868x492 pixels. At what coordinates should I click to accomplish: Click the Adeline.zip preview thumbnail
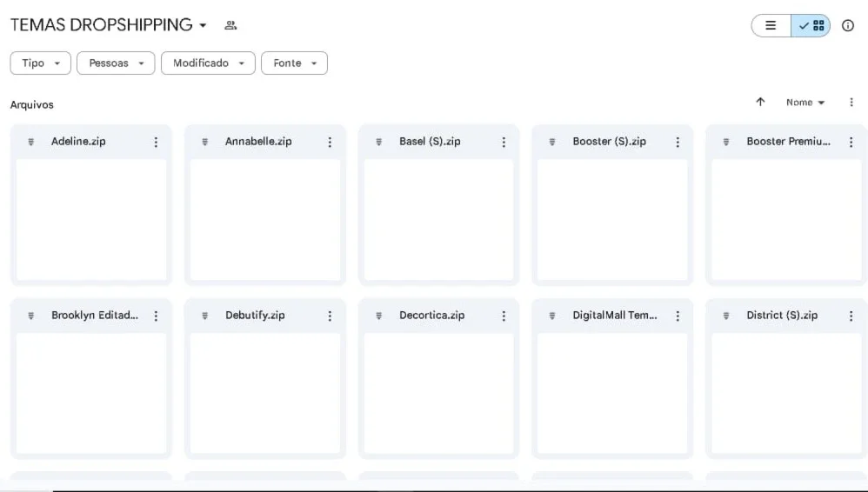pos(91,220)
